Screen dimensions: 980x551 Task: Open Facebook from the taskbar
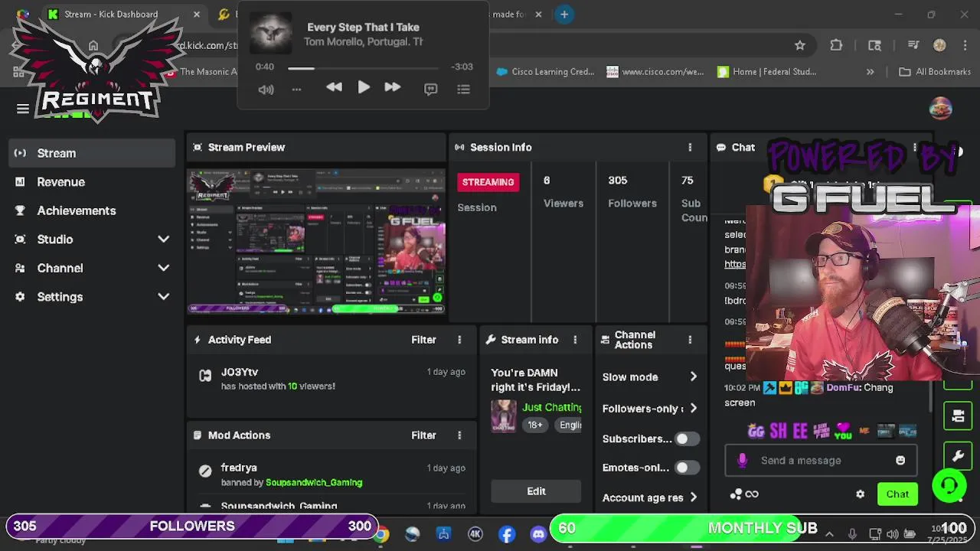(x=507, y=534)
